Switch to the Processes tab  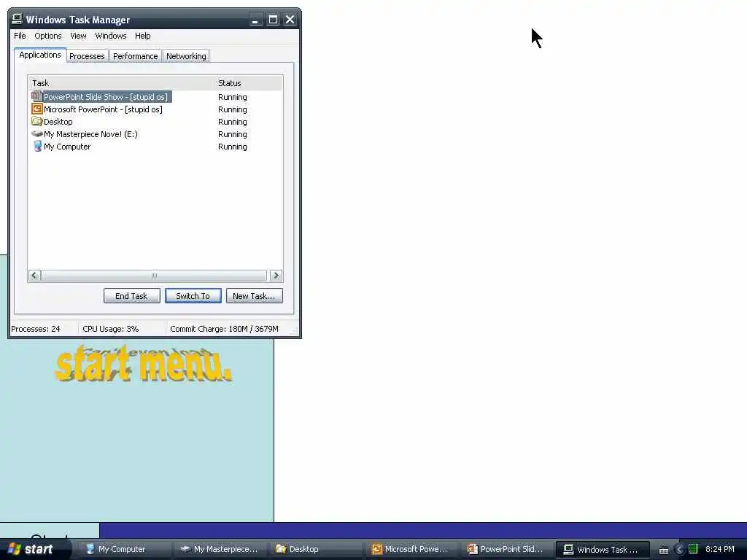point(87,56)
